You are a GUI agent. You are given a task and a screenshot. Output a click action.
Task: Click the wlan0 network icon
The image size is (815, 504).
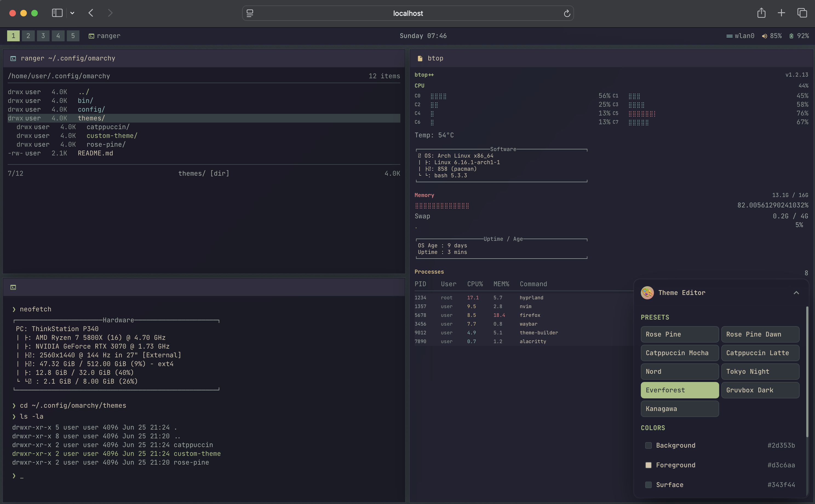(729, 36)
